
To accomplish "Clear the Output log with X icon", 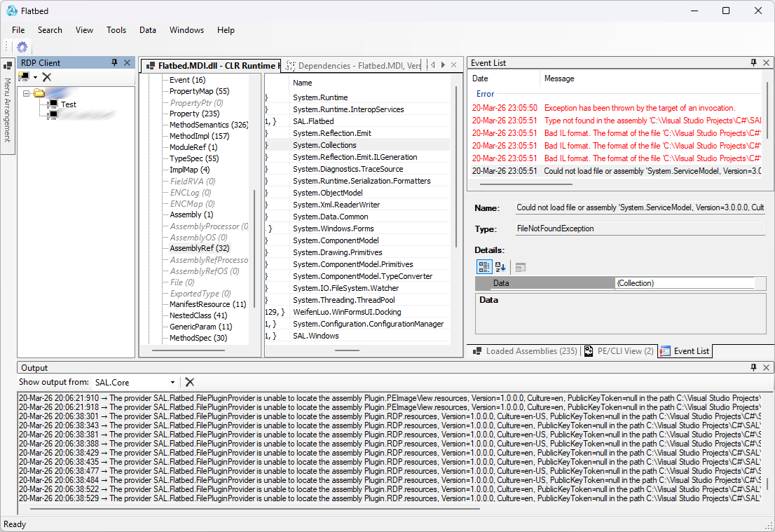I will click(x=189, y=382).
